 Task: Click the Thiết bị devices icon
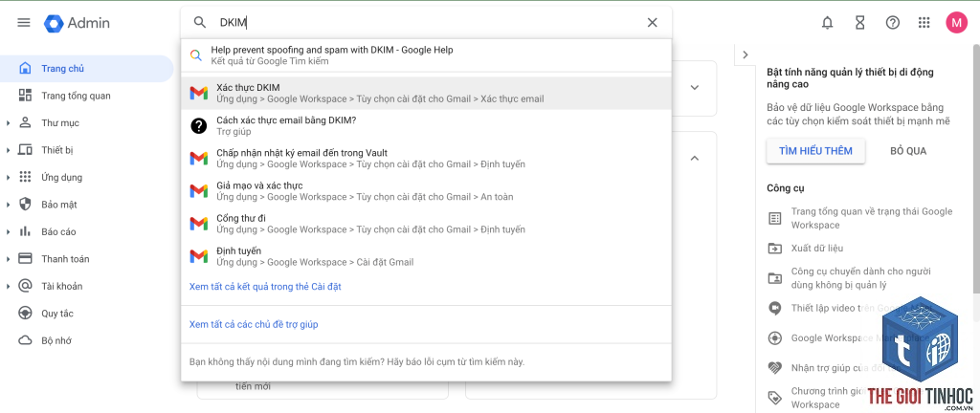point(25,150)
